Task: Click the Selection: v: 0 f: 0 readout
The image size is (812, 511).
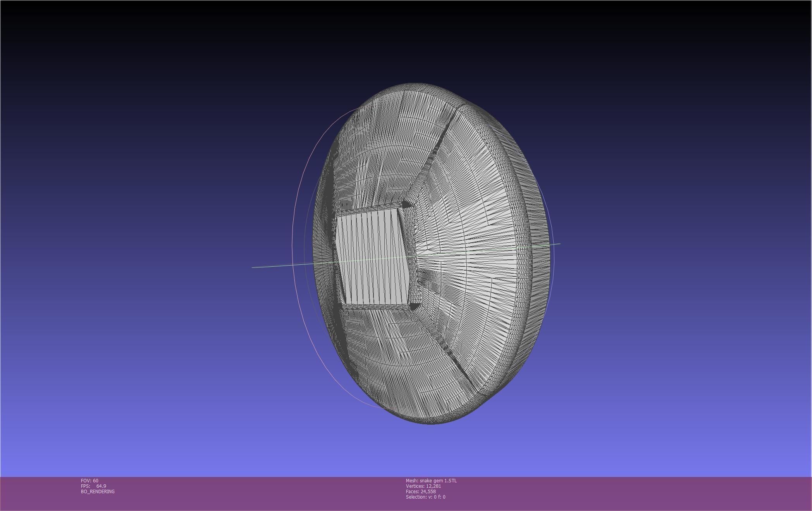Action: [x=425, y=497]
